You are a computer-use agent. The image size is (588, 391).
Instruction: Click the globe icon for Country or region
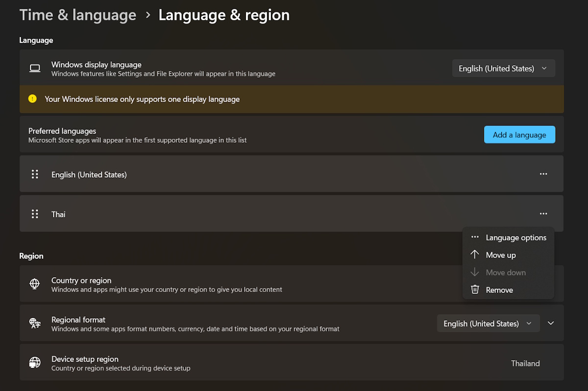click(x=35, y=284)
